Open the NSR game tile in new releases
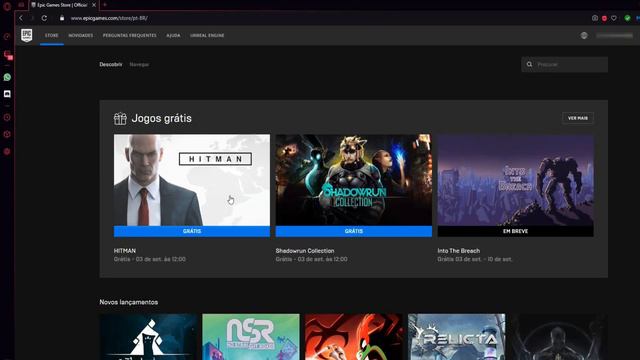 [251, 337]
